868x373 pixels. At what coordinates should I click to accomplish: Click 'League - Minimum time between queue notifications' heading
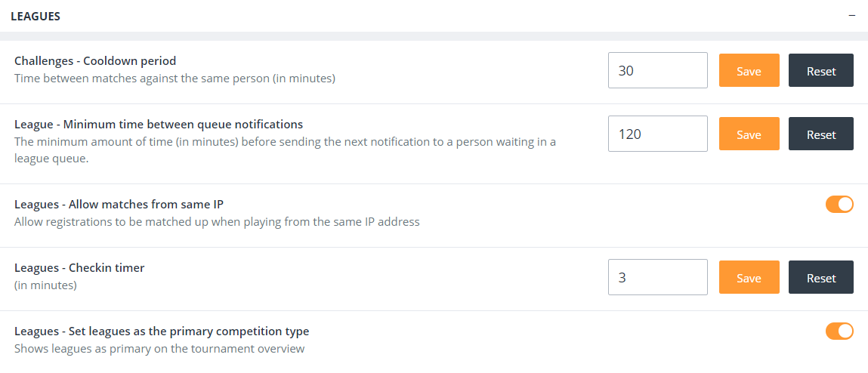tap(159, 124)
